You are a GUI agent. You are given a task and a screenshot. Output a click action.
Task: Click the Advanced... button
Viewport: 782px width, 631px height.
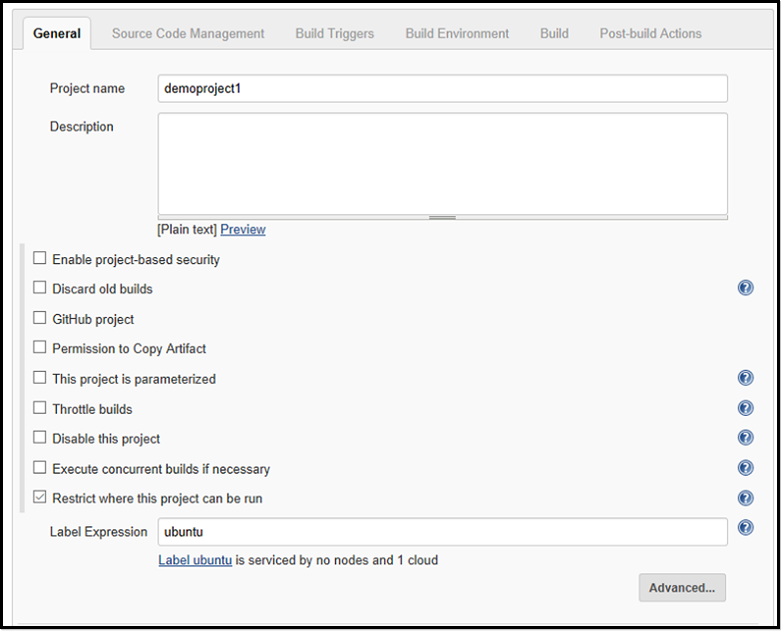pos(682,588)
